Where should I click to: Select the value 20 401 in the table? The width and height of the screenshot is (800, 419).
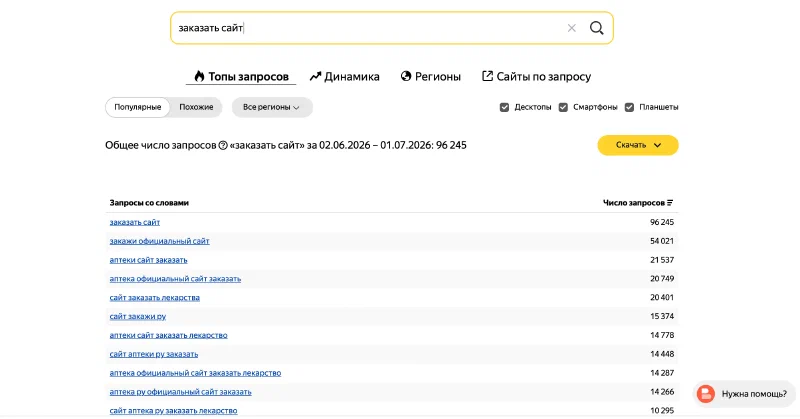[x=662, y=298]
